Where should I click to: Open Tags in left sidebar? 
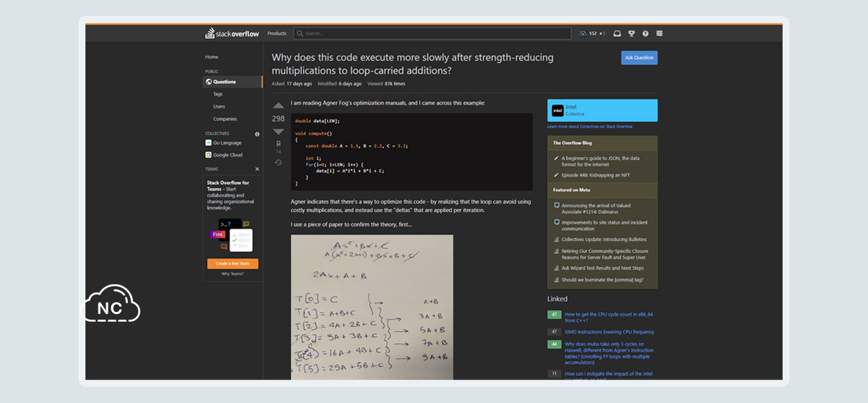(218, 94)
